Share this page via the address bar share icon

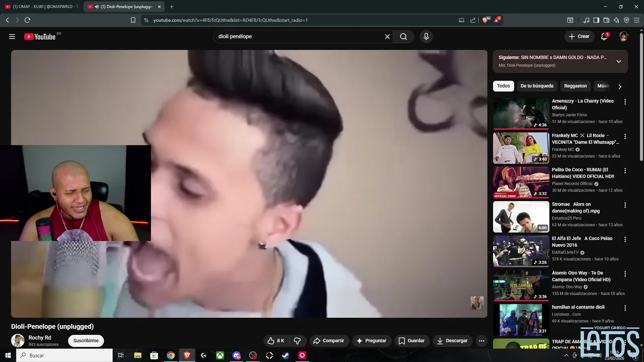click(473, 20)
